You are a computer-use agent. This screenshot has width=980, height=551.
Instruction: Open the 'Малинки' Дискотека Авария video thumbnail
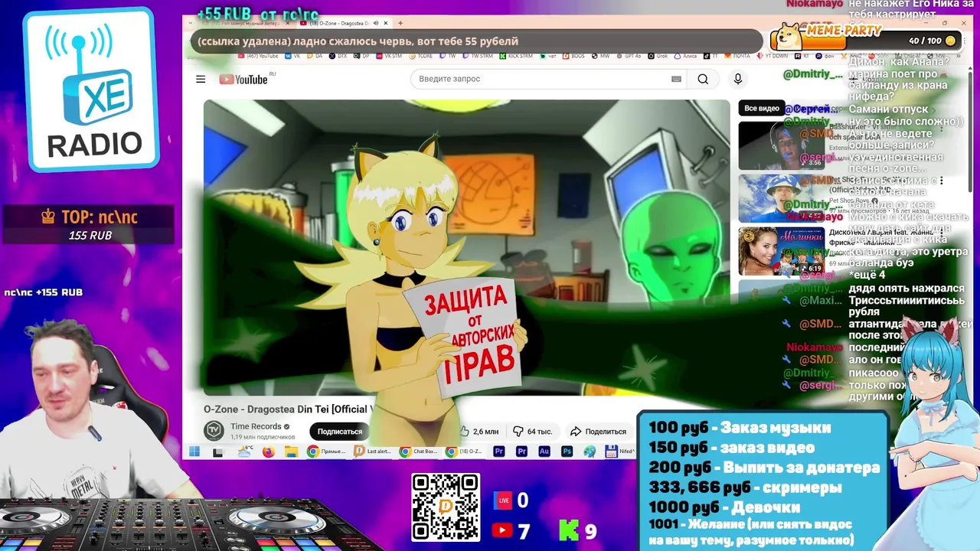(781, 252)
